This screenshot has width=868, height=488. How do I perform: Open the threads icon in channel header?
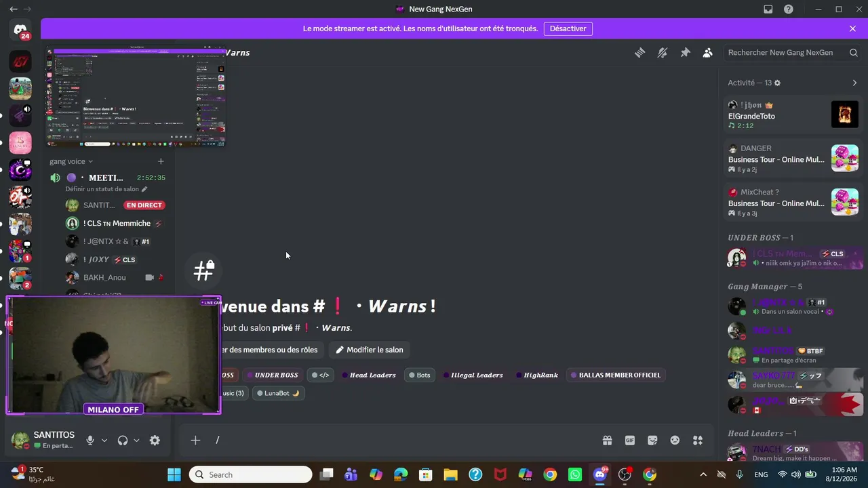coord(639,53)
